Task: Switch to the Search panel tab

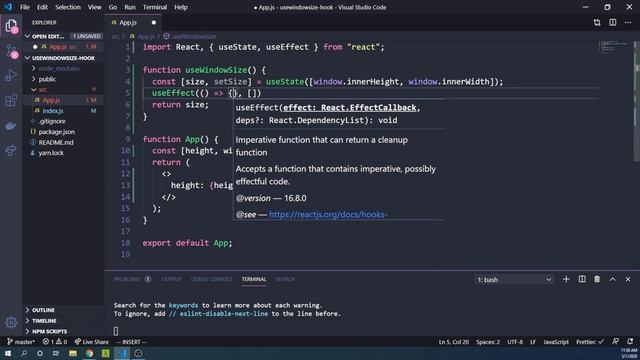Action: tap(285, 279)
